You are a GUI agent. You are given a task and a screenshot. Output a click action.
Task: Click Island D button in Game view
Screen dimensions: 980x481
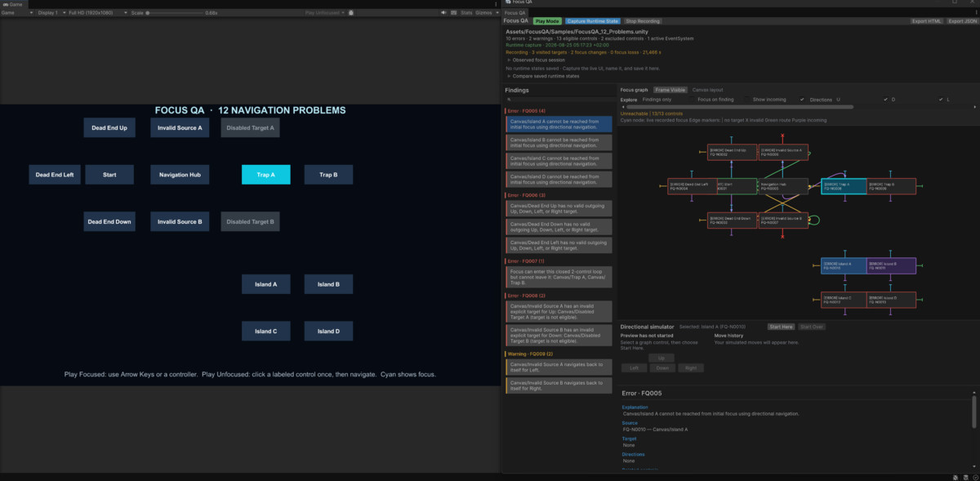coord(327,331)
